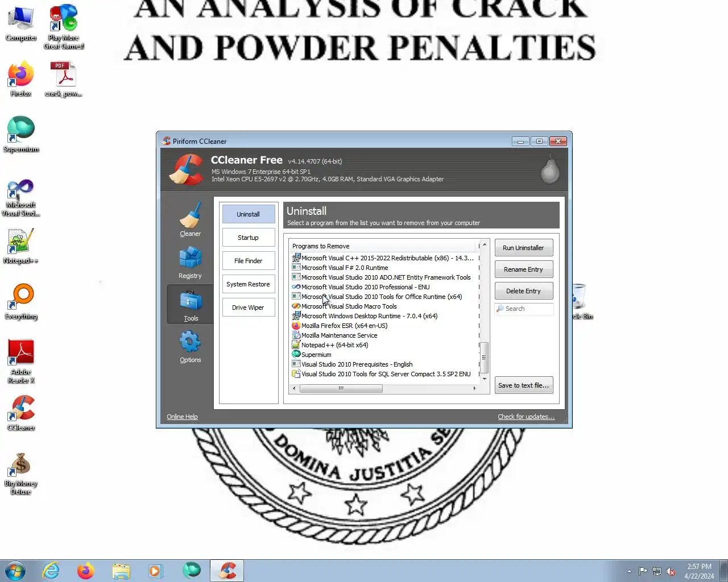
Task: Select Visual Studio 2010 Tools for Office Runtime
Action: pyautogui.click(x=384, y=297)
